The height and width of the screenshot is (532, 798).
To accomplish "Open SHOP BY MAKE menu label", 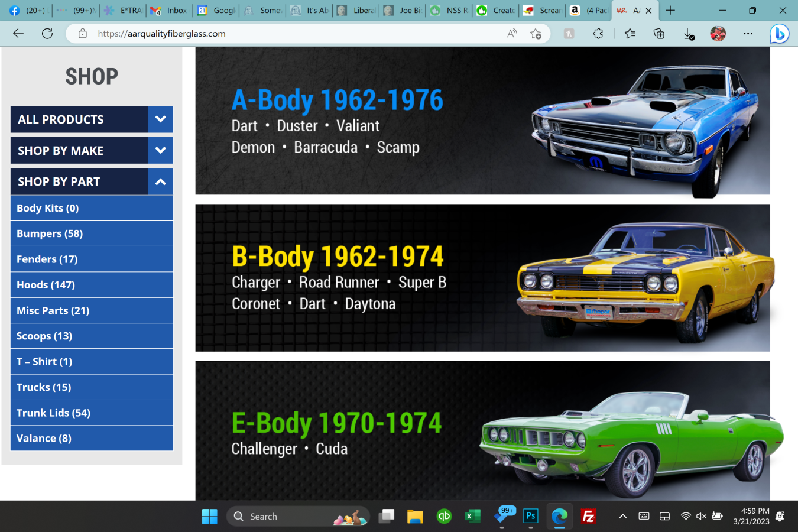I will 61,151.
